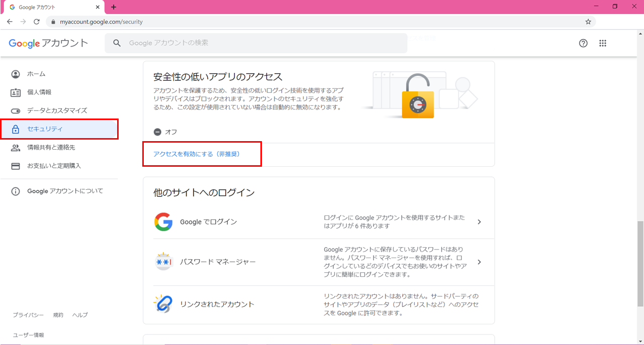Open the プライバシー footer link
644x345 pixels.
tap(28, 315)
